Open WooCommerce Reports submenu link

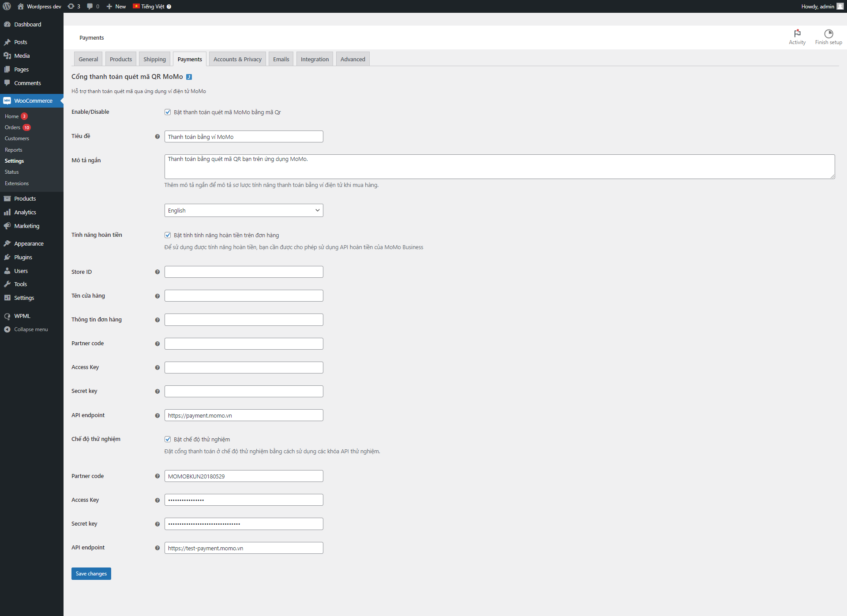(13, 150)
